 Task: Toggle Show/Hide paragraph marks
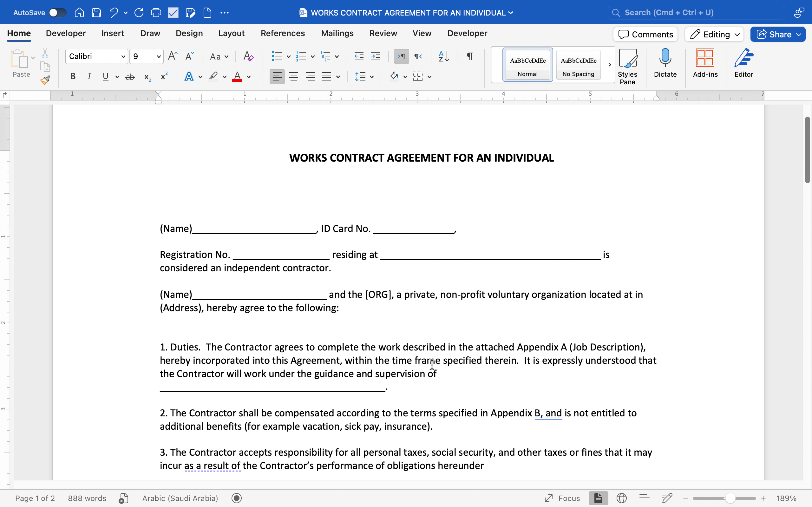click(470, 56)
